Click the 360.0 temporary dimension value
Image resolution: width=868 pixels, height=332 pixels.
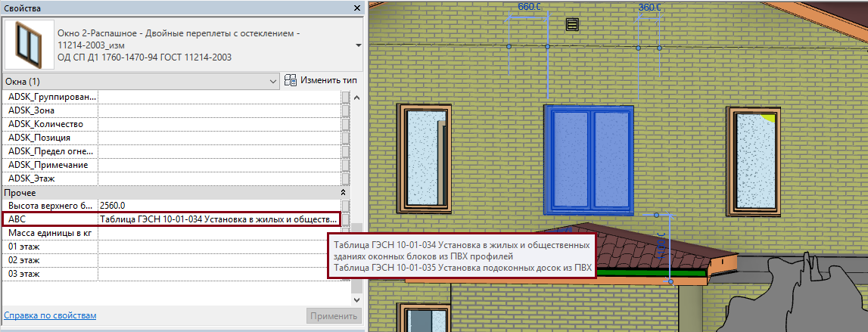coord(649,8)
